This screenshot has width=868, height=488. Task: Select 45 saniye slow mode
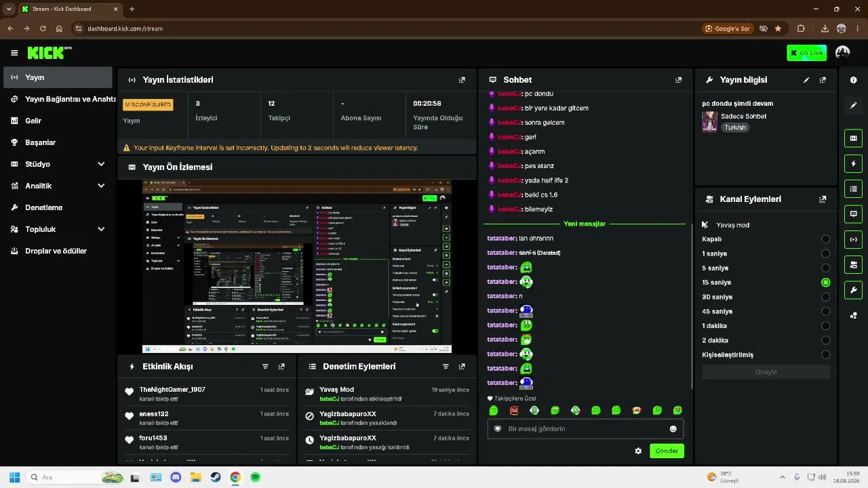coord(825,312)
